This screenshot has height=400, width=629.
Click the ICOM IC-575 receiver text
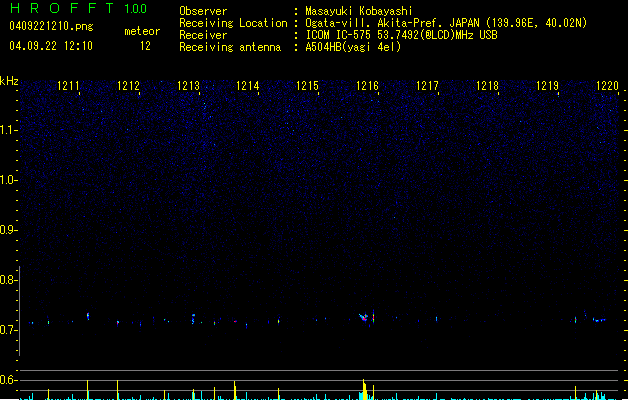pos(401,35)
